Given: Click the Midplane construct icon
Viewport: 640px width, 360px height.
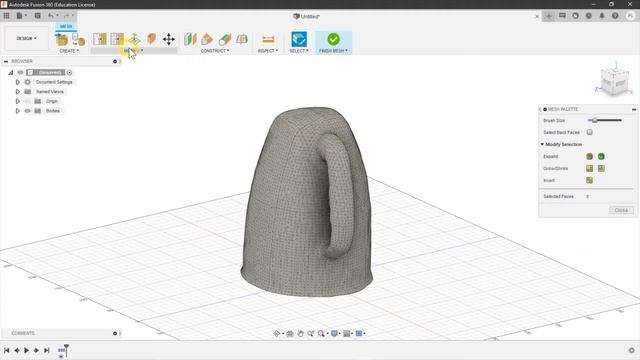Looking at the screenshot, I should [242, 39].
